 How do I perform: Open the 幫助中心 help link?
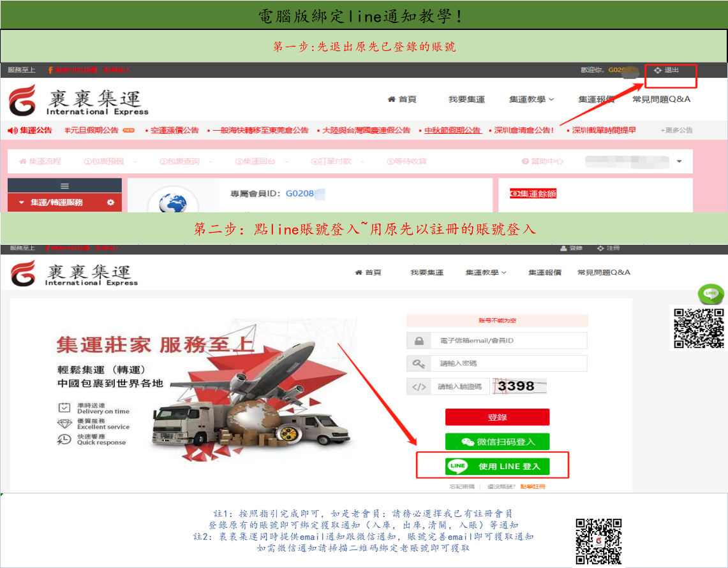[x=542, y=161]
